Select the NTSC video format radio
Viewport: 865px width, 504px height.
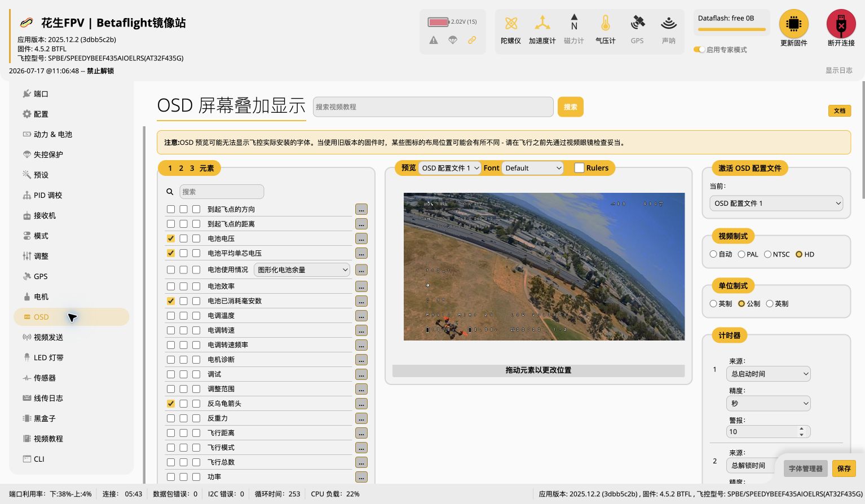click(767, 254)
